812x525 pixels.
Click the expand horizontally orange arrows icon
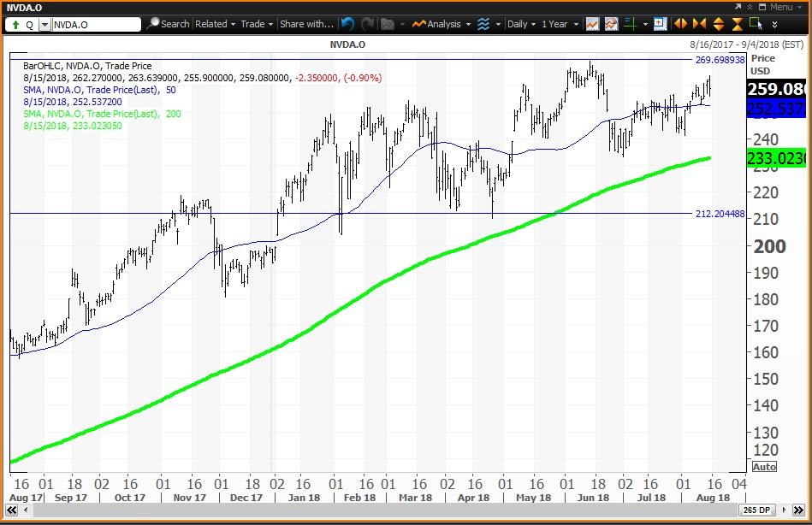680,24
